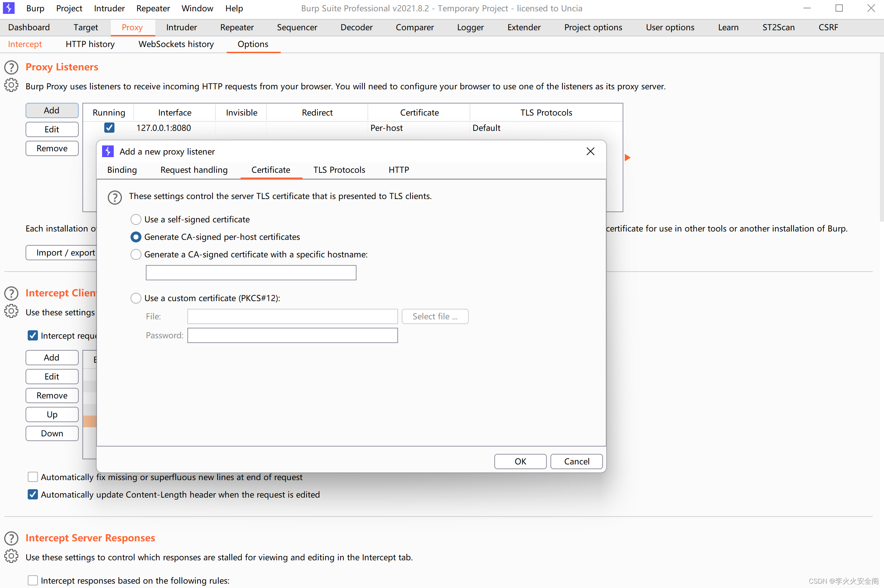Open the Burp menu
Screen dimensions: 884x588
click(35, 8)
